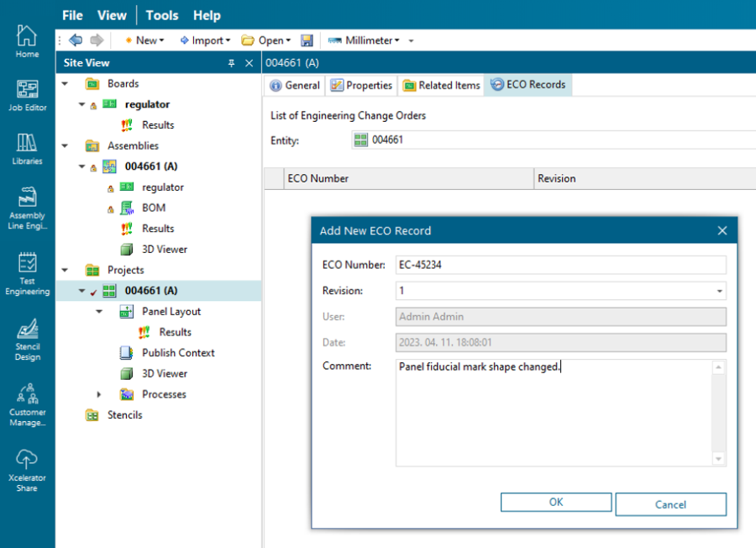Click the comment scrollbar in the dialog

(x=718, y=412)
